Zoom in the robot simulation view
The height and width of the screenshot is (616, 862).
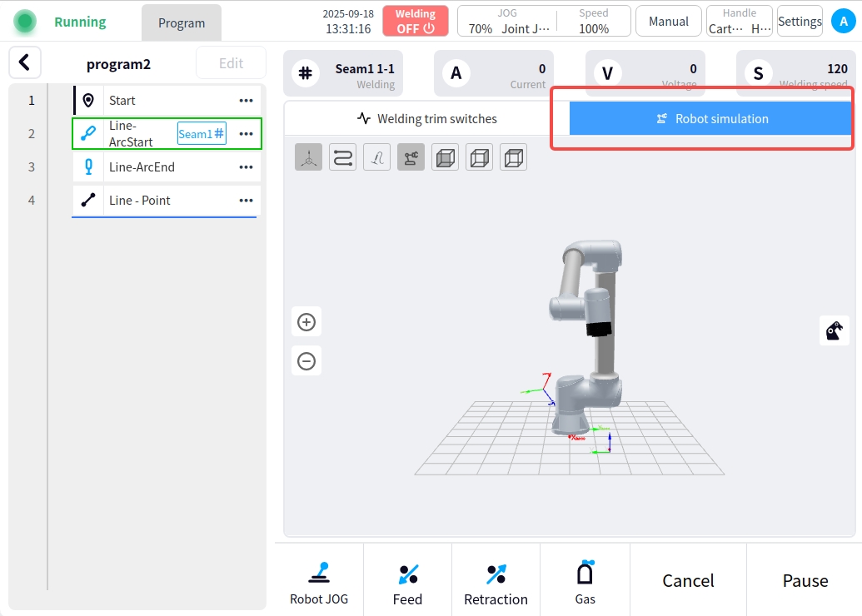[306, 322]
